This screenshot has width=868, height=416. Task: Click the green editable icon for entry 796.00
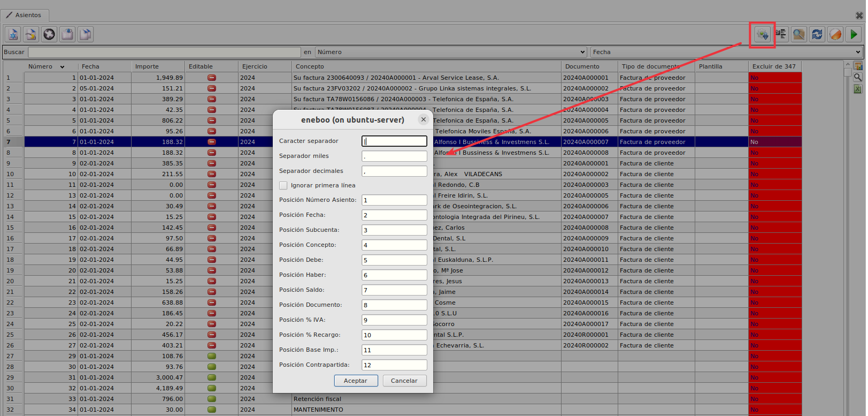click(x=212, y=399)
